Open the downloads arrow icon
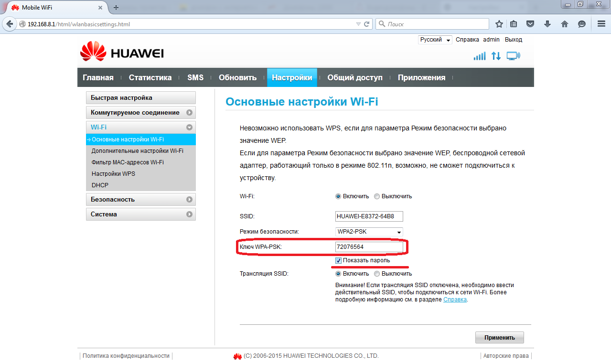611x364 pixels. [547, 24]
